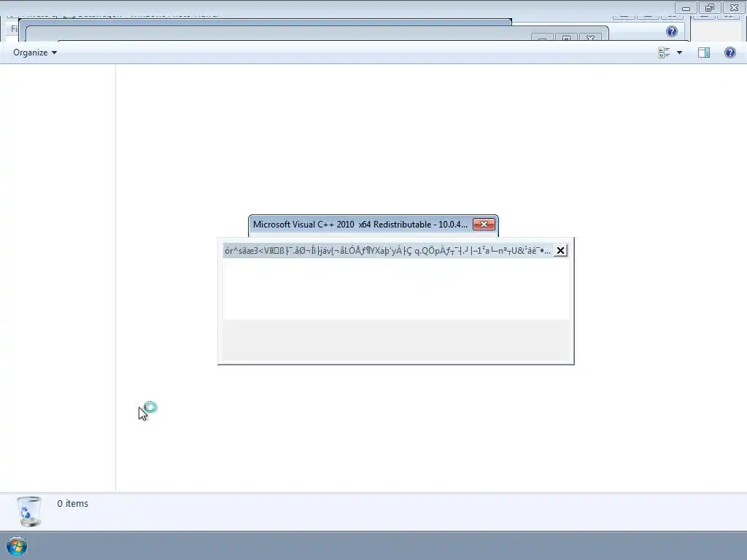Open the Windows Start menu

[16, 546]
